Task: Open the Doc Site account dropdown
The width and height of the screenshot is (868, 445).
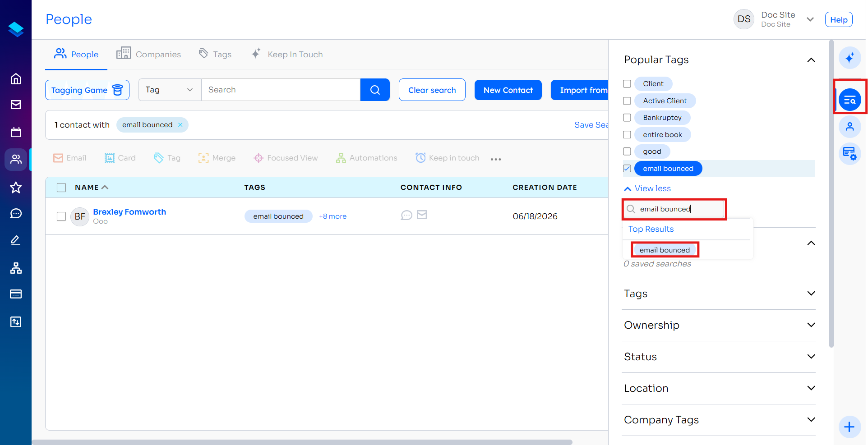Action: tap(810, 19)
